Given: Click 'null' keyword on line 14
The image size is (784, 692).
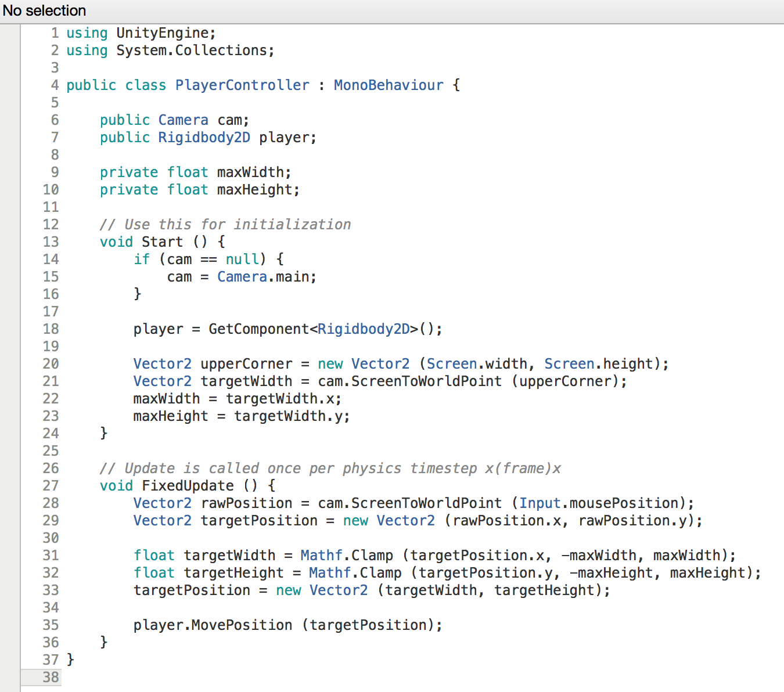Looking at the screenshot, I should [x=242, y=259].
